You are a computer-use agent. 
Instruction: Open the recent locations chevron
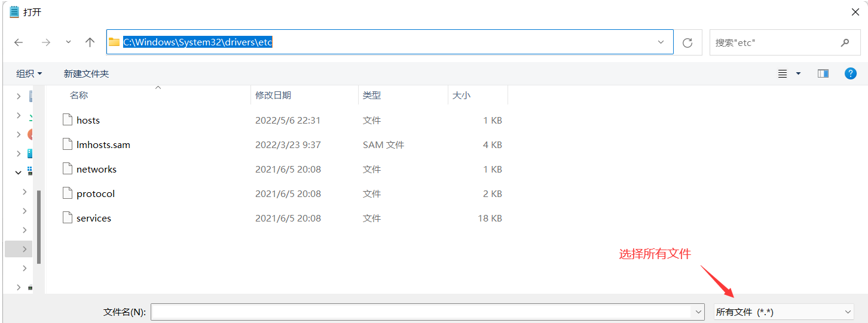68,42
